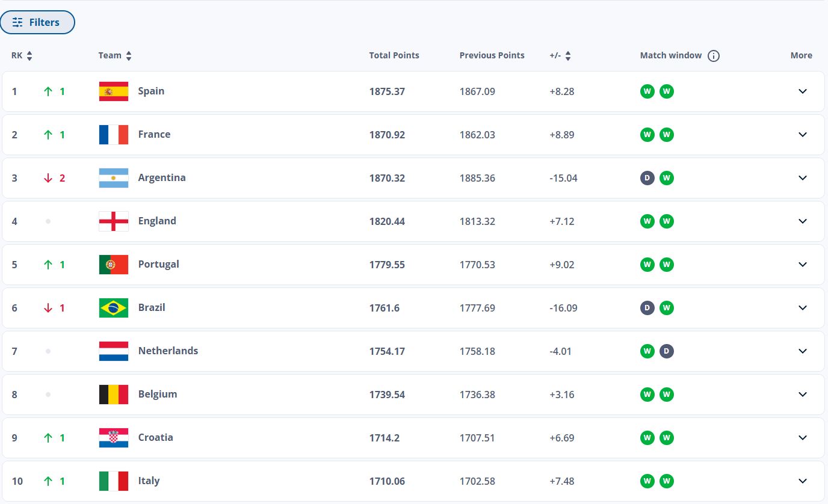Expand the Netherlands row details
Viewport: 828px width, 504px height.
coord(802,351)
